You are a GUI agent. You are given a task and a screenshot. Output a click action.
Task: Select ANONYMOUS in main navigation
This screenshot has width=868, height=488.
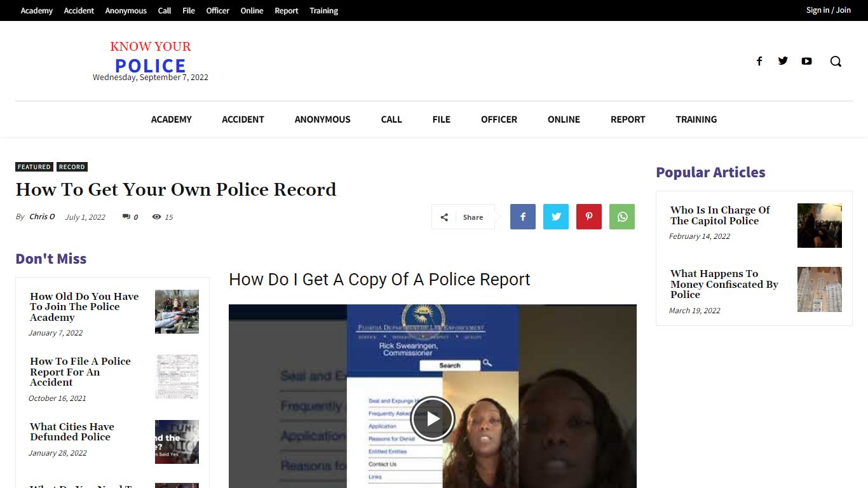pos(323,119)
